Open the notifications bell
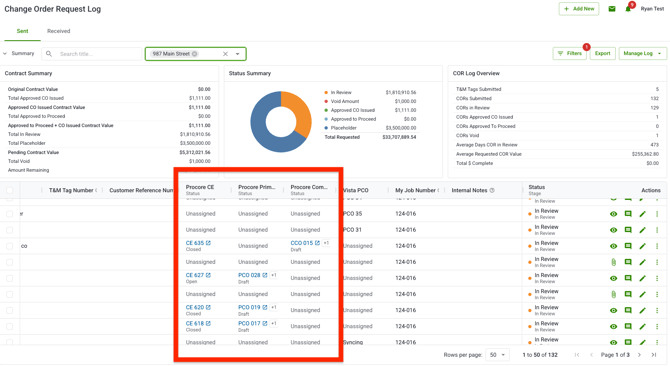 (628, 9)
